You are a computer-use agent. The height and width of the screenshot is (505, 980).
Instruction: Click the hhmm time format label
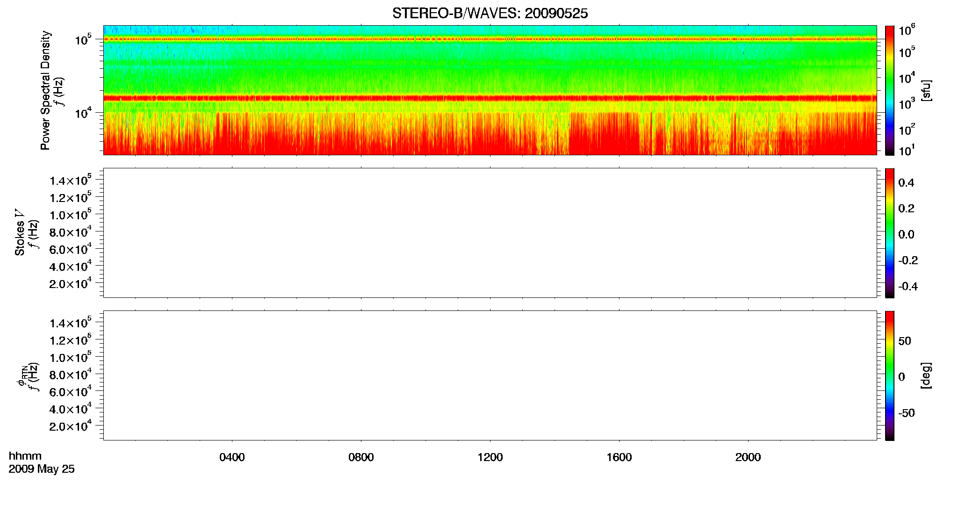(x=25, y=456)
